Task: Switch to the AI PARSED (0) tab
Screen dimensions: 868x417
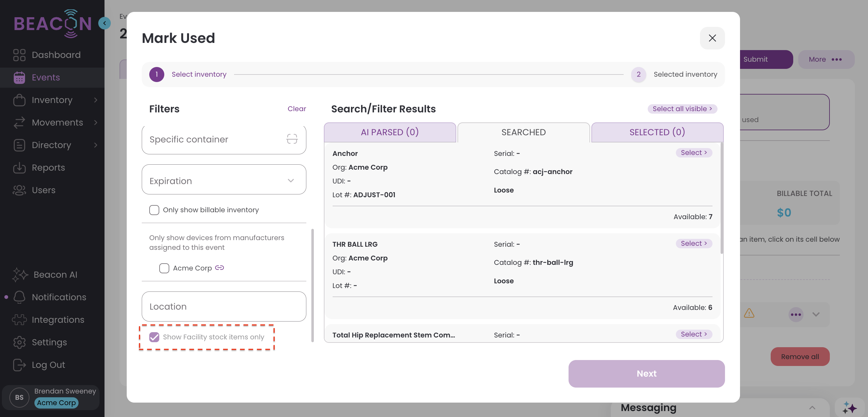Action: [390, 132]
